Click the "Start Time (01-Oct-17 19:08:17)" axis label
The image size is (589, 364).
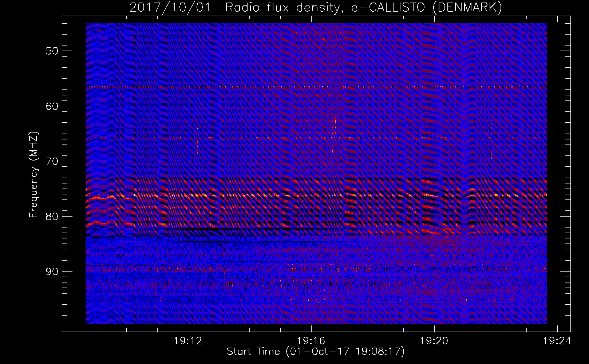click(x=316, y=352)
